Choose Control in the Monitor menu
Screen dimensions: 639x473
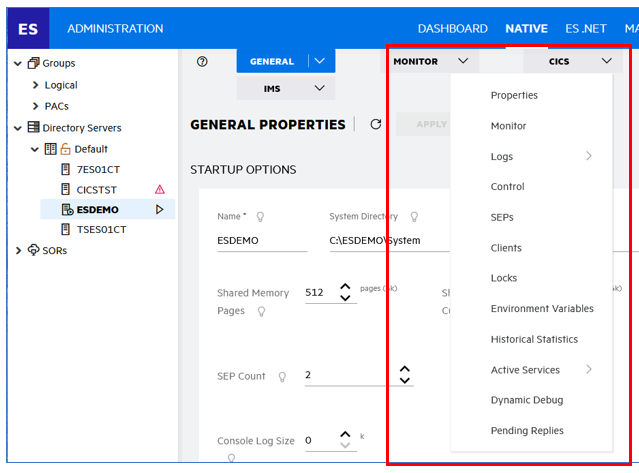(507, 187)
